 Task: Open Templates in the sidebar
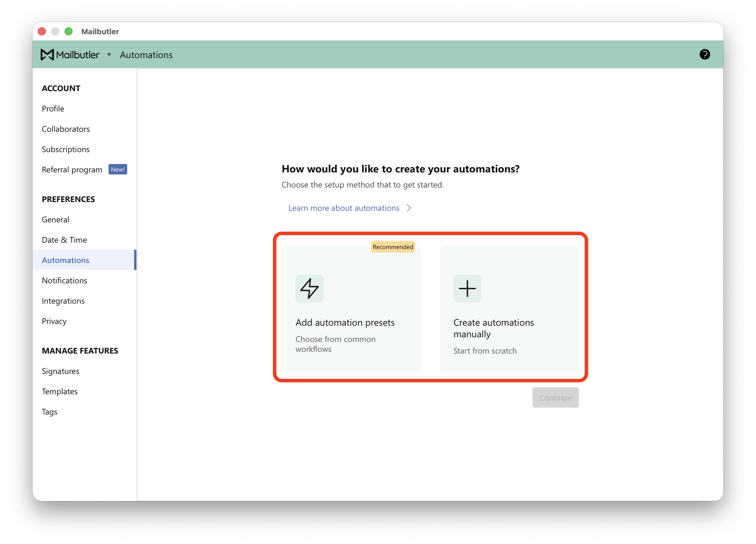[x=60, y=391]
